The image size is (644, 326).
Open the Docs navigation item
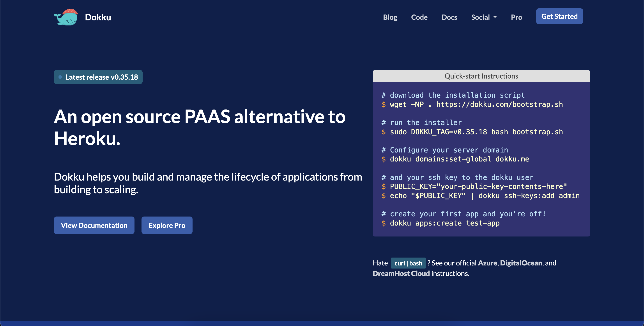tap(449, 17)
